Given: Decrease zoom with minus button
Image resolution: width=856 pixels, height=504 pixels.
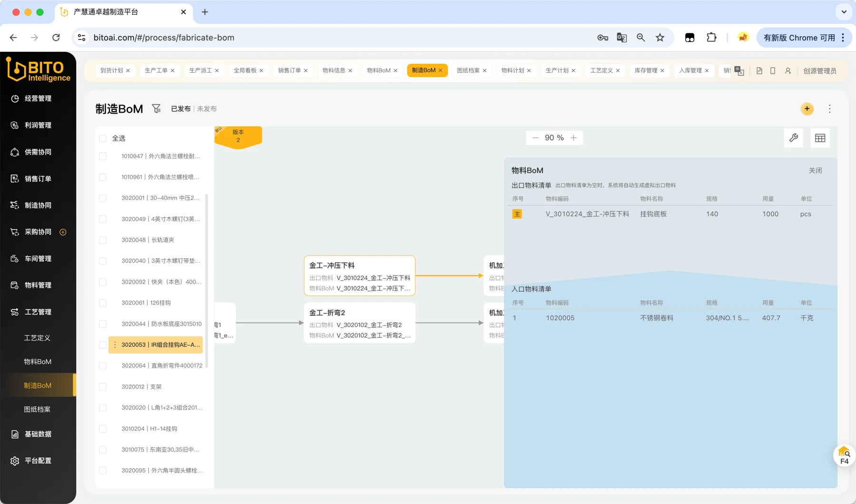Looking at the screenshot, I should pos(535,138).
